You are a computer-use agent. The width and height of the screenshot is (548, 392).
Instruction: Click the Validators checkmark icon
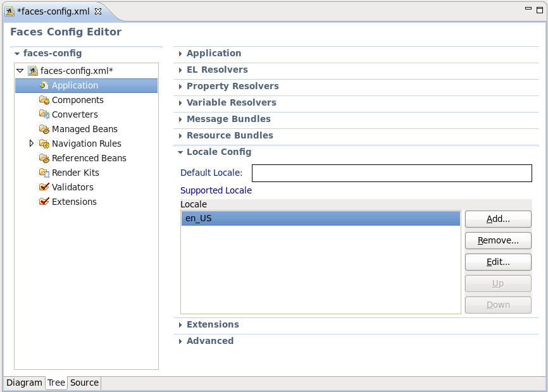tap(44, 187)
